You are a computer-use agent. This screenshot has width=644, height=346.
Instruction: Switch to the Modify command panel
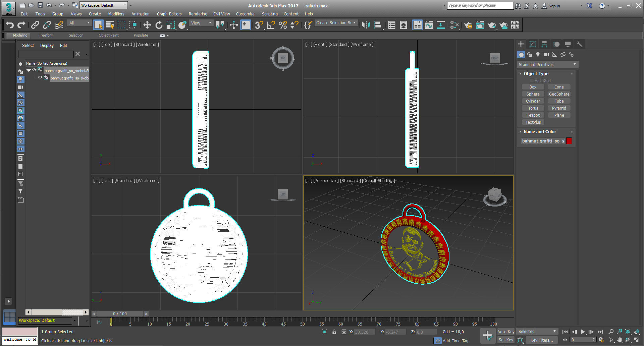point(533,44)
